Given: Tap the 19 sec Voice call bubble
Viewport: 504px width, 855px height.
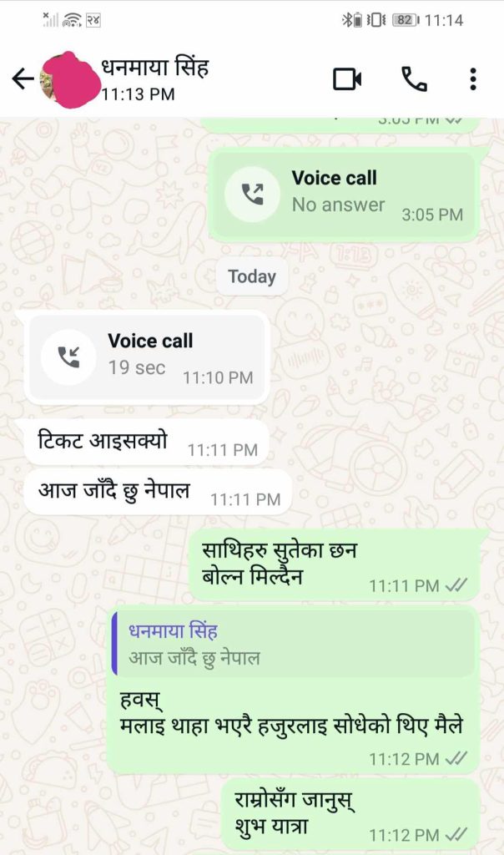Looking at the screenshot, I should (147, 357).
